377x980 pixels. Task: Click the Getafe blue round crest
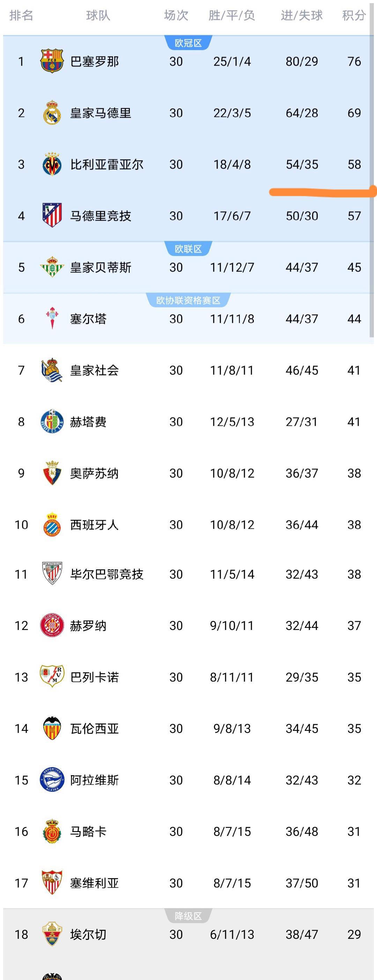click(52, 422)
